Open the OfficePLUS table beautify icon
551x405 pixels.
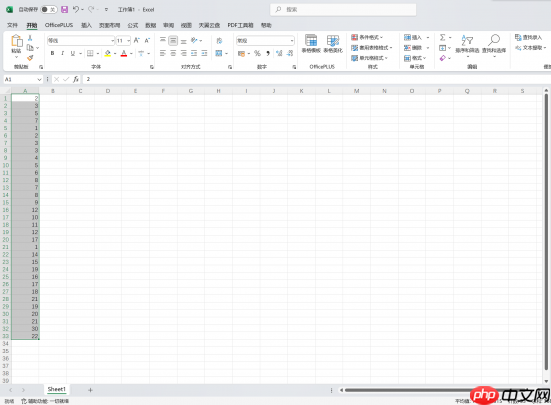click(333, 40)
